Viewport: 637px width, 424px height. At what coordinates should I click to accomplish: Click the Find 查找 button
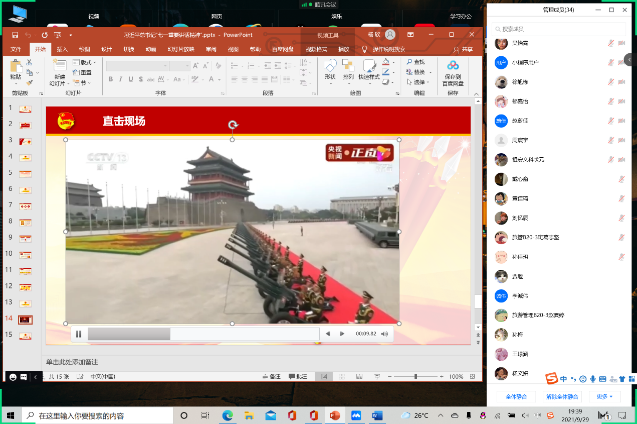416,62
